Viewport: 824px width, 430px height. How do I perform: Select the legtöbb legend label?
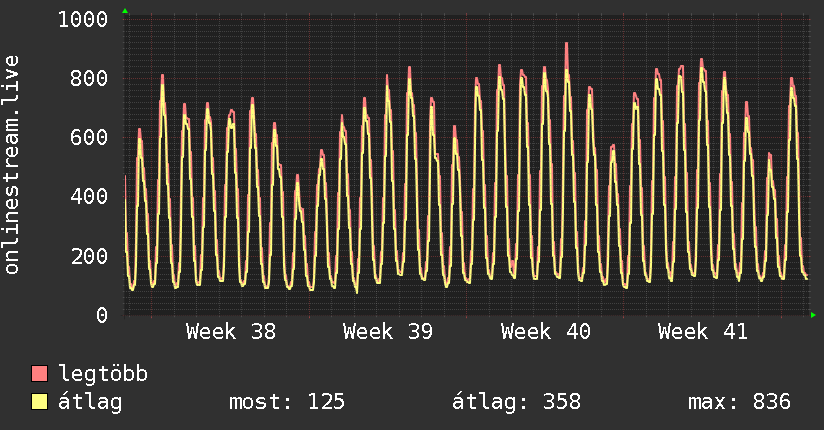point(103,374)
